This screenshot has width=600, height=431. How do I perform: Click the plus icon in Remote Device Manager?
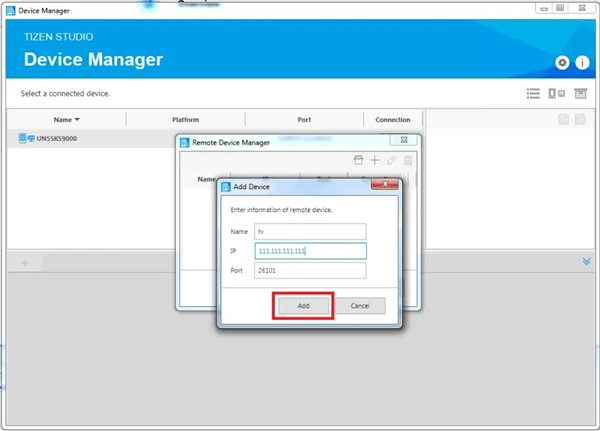(375, 160)
